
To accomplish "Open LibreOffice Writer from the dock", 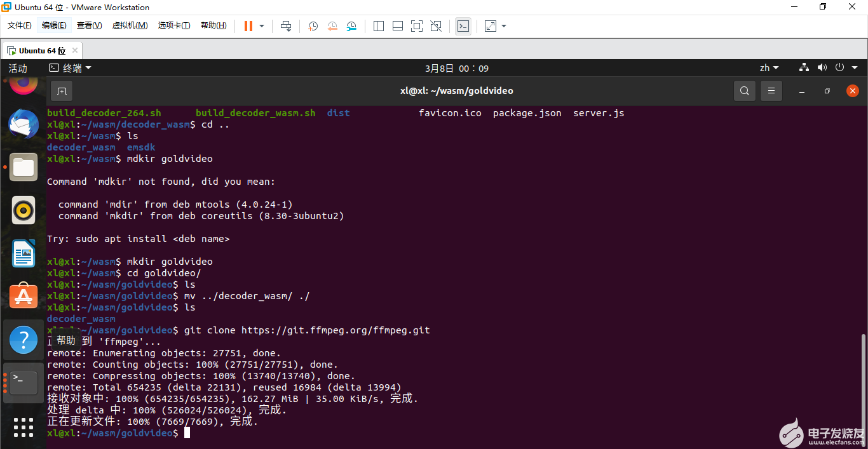I will point(24,253).
